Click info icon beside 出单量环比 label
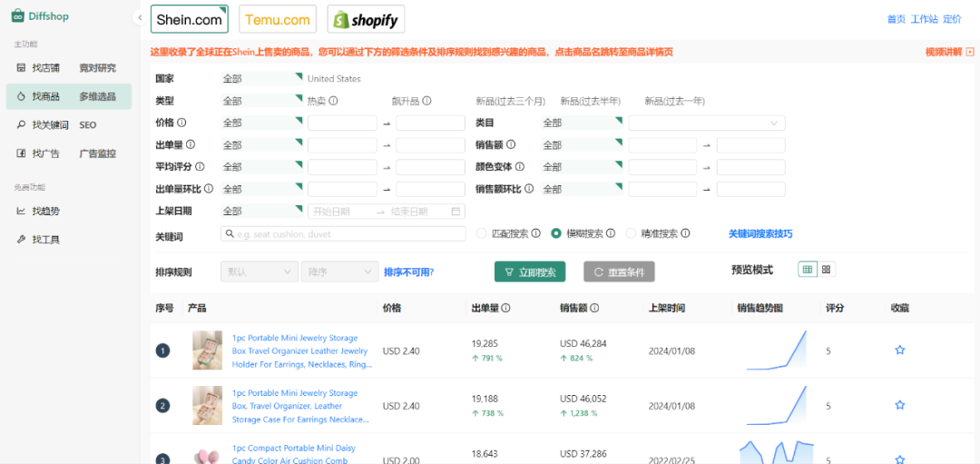This screenshot has height=464, width=980. click(x=209, y=188)
